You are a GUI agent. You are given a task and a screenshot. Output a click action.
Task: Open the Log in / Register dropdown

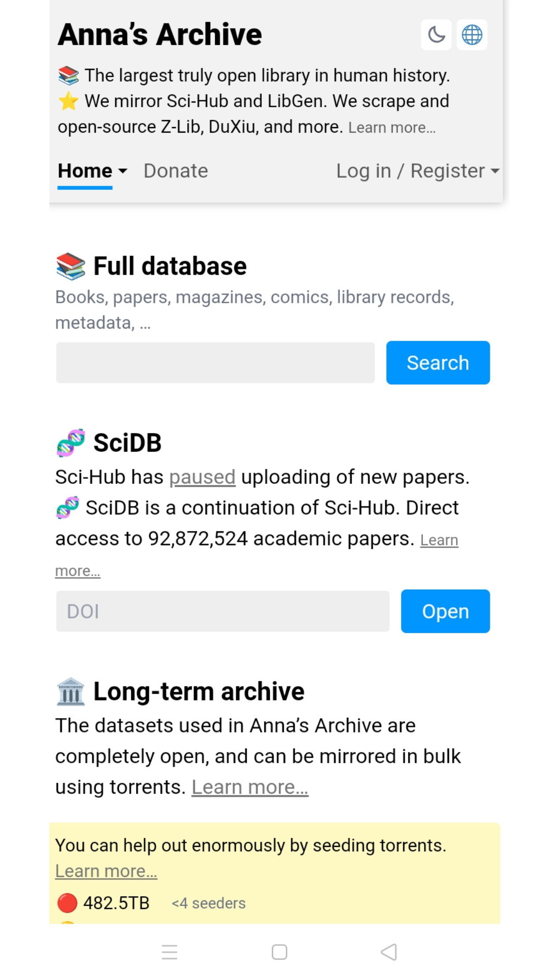point(417,171)
